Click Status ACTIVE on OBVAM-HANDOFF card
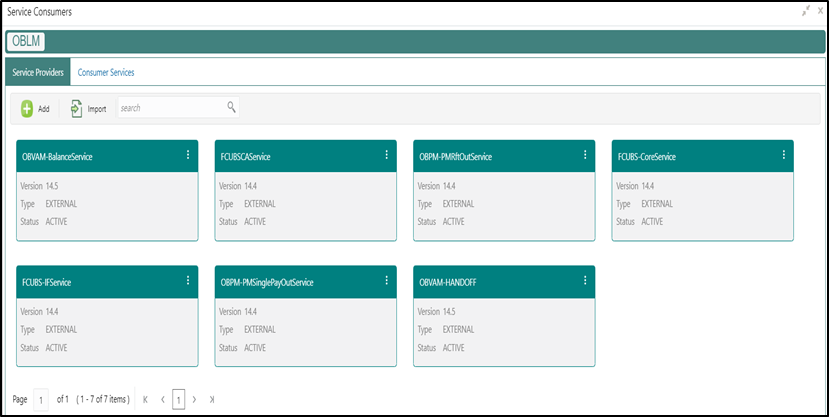 tap(441, 348)
